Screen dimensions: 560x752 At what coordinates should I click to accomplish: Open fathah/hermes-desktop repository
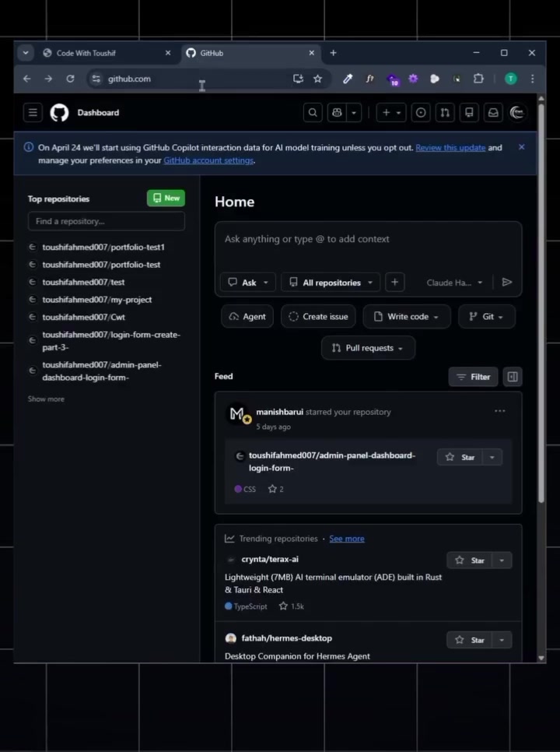[x=286, y=638]
